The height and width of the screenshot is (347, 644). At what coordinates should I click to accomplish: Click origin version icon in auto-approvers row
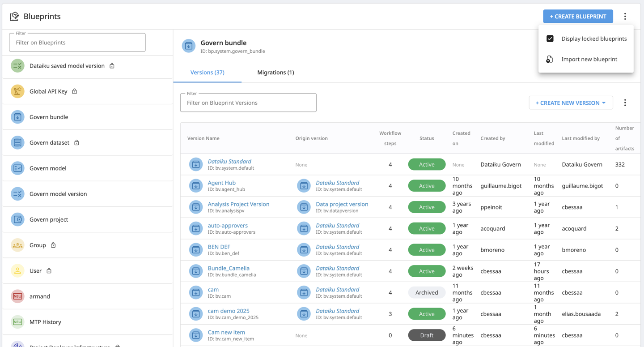(x=304, y=228)
